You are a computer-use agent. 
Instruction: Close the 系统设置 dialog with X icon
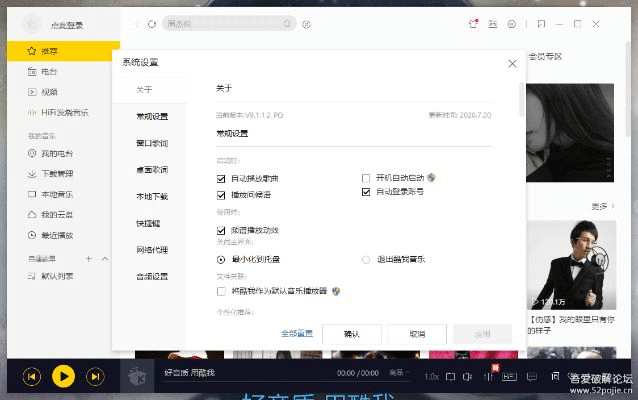[512, 63]
